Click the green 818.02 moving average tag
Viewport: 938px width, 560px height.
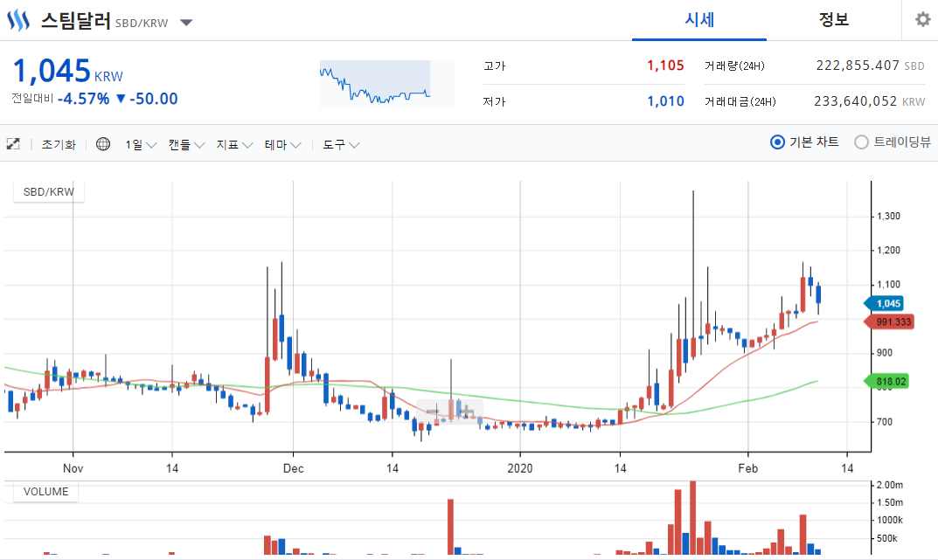coord(886,381)
